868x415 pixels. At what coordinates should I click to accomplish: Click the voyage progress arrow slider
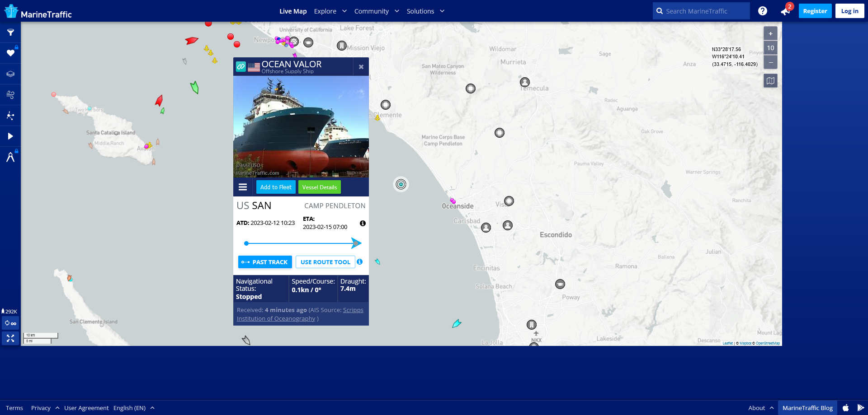356,243
